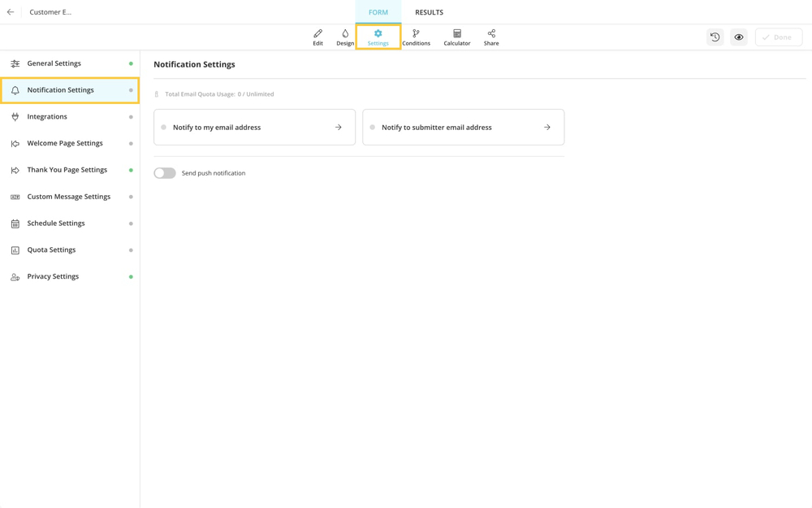Switch to the RESULTS tab

tap(429, 12)
